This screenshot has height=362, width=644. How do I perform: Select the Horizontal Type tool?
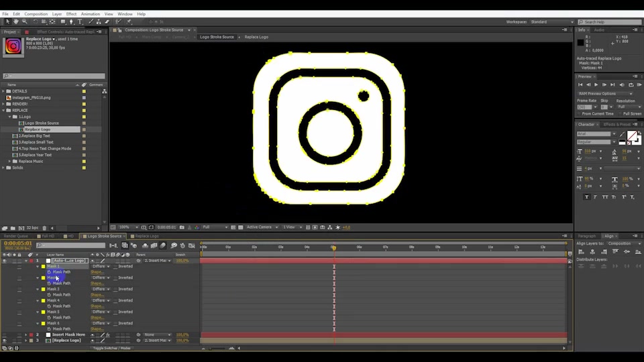tap(80, 21)
